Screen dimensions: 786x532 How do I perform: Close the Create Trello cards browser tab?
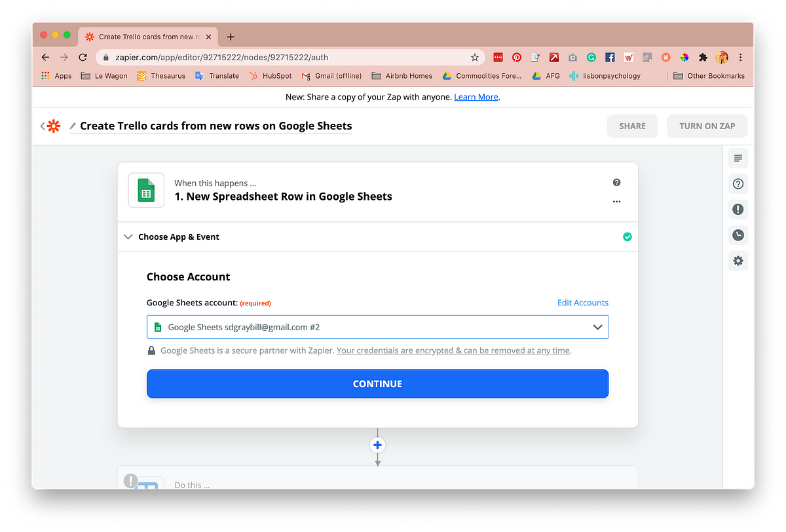click(208, 37)
